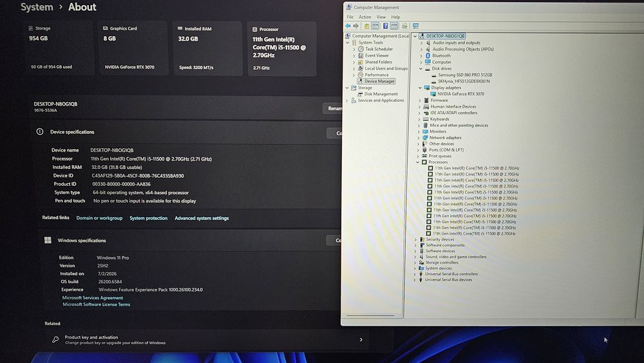Click the Installed RAM 32.0 GB card
The image size is (644, 363).
208,48
